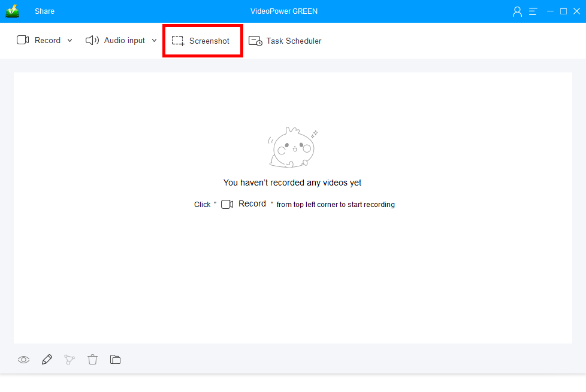Expand the Audio input dropdown arrow

pos(154,40)
